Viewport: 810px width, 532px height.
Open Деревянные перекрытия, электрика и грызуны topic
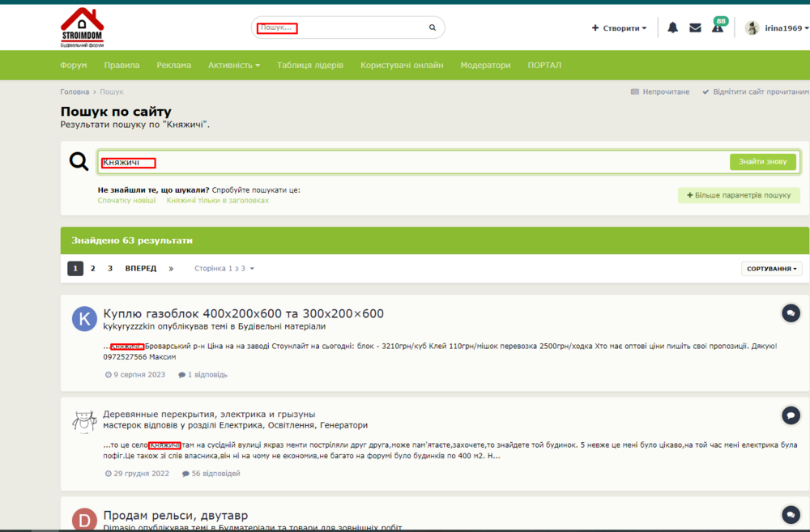coord(209,415)
